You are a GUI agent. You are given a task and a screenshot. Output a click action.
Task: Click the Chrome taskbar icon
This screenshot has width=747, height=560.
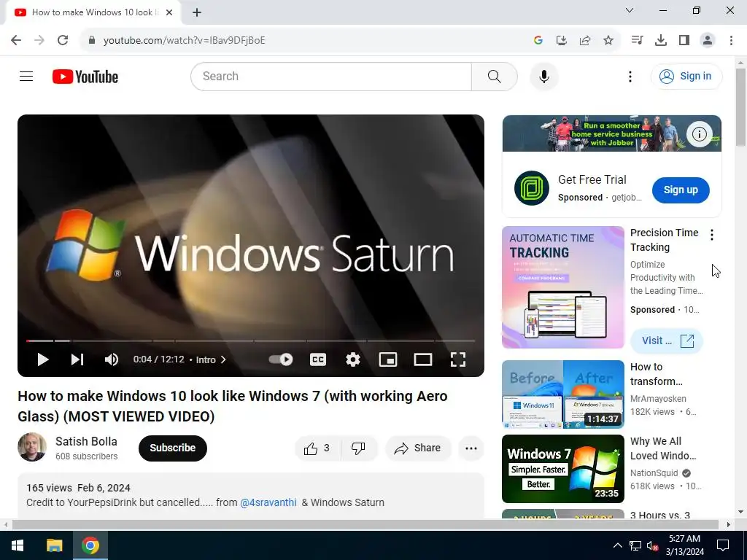90,545
